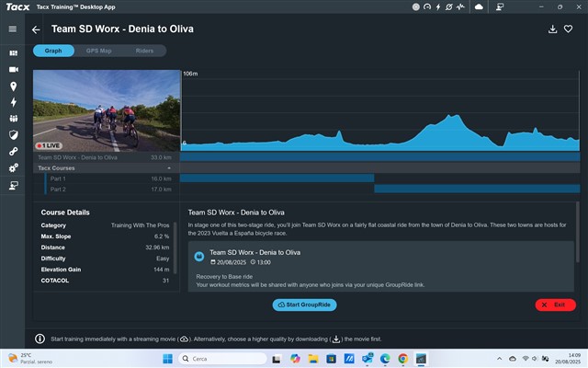Open the Windows Start menu
This screenshot has height=368, width=588.
(x=167, y=359)
